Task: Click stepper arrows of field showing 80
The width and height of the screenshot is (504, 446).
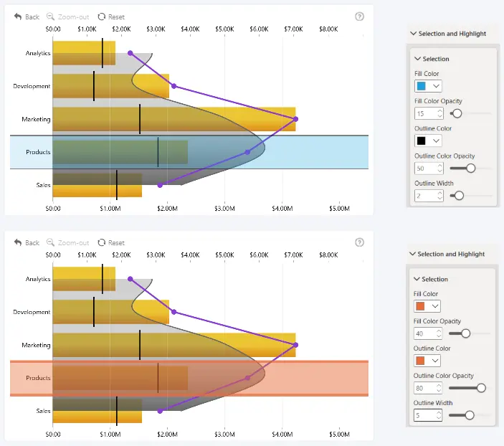Action: [439, 388]
